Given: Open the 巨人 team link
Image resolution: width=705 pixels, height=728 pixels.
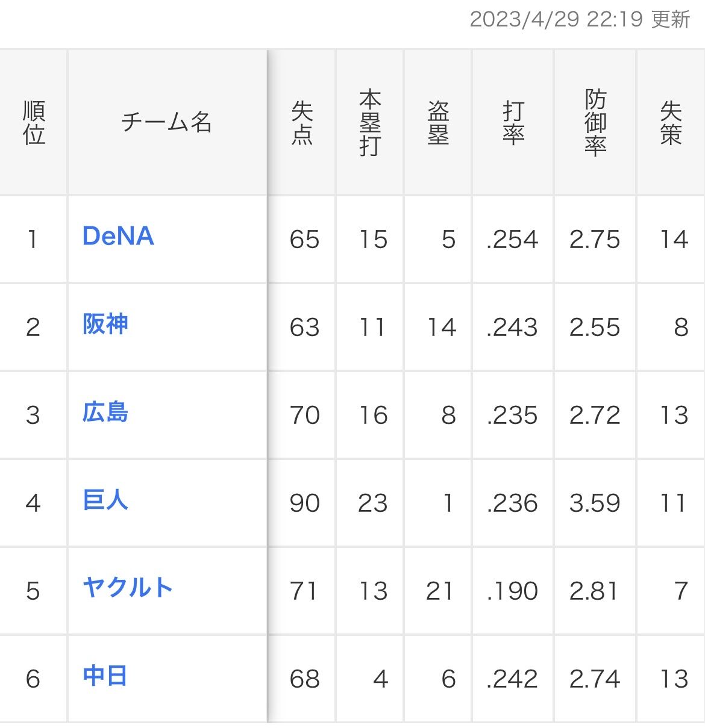Looking at the screenshot, I should click(x=105, y=500).
